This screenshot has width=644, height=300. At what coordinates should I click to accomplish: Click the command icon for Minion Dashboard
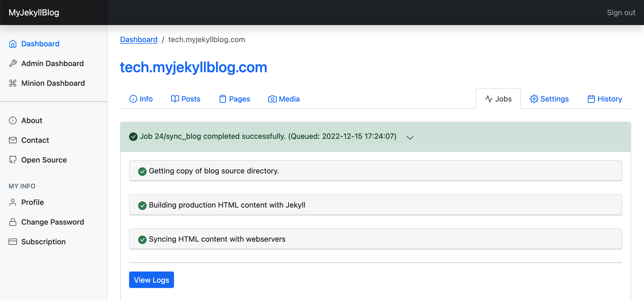(x=13, y=83)
